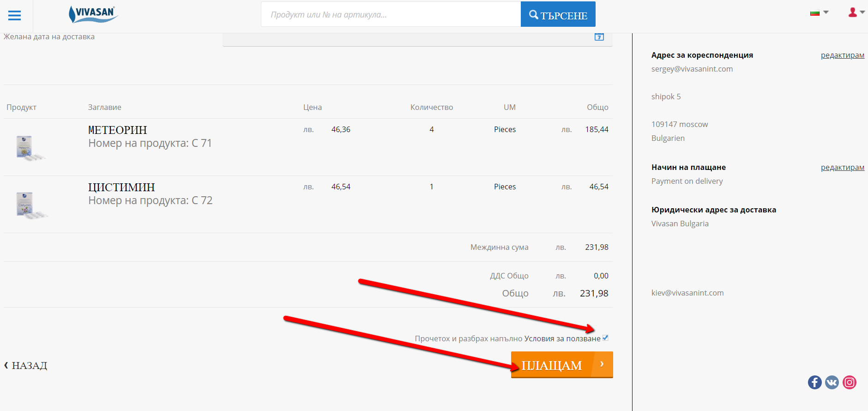
Task: Click the Vivasan Bulgaria address text
Action: pos(680,224)
